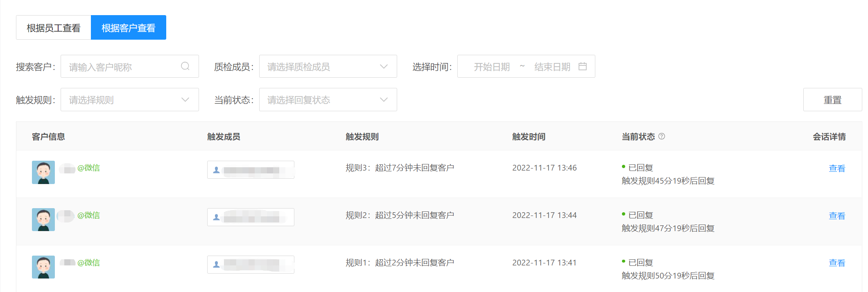Click trigger time 2022-11-17 13:41
This screenshot has height=292, width=868.
[x=545, y=263]
